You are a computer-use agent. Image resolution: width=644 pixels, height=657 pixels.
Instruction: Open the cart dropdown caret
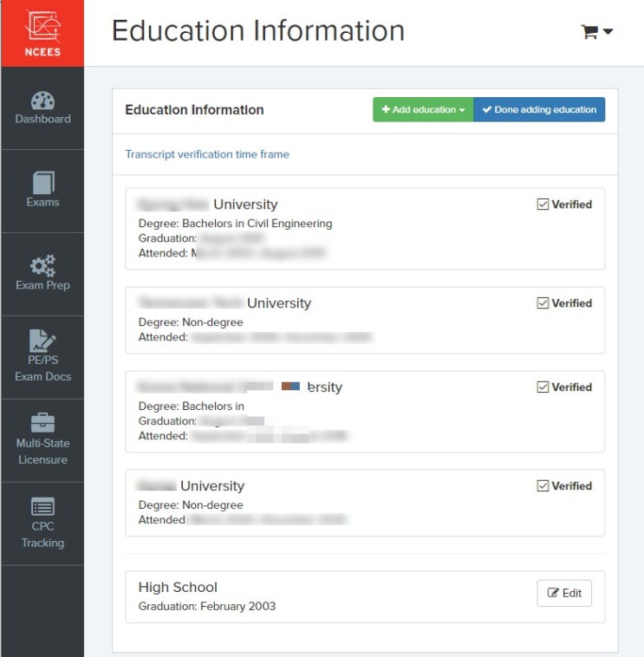(x=608, y=32)
